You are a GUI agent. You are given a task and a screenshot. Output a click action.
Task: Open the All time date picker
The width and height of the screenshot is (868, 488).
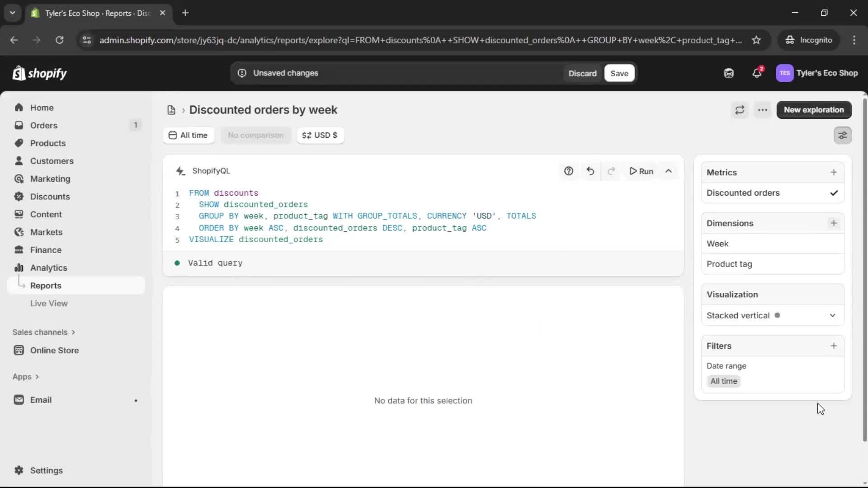pyautogui.click(x=189, y=135)
